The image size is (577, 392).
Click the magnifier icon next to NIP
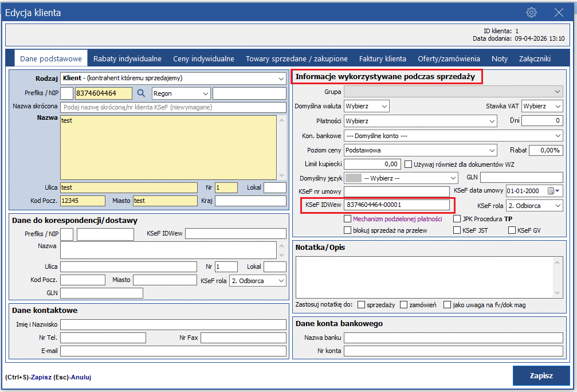click(141, 93)
